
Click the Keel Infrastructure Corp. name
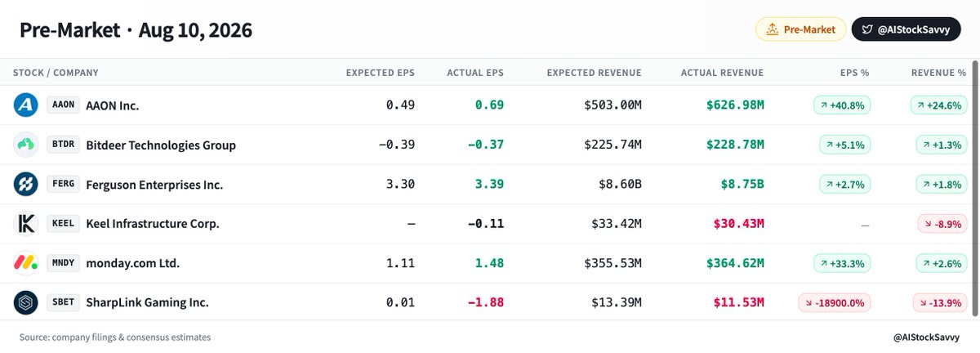tap(153, 224)
